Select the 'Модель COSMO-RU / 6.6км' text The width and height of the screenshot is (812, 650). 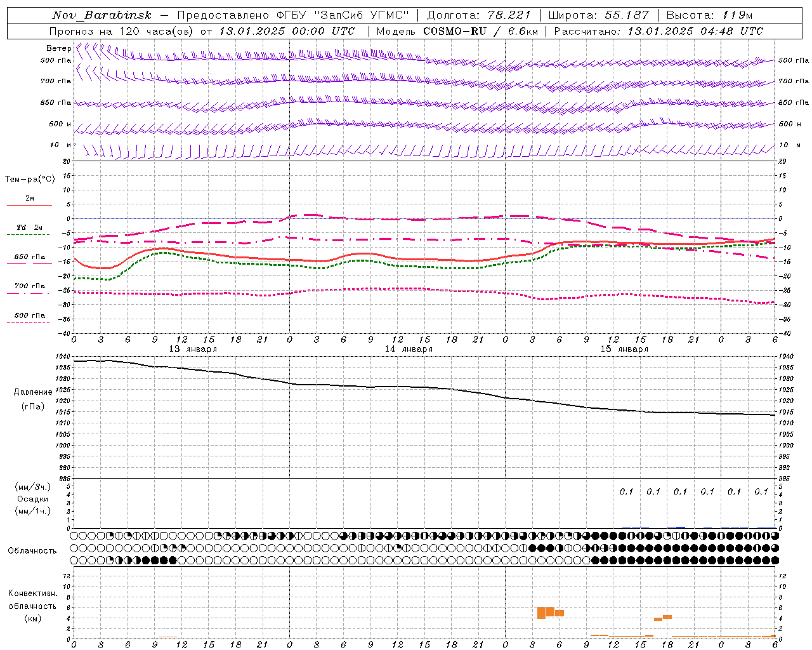pyautogui.click(x=457, y=31)
